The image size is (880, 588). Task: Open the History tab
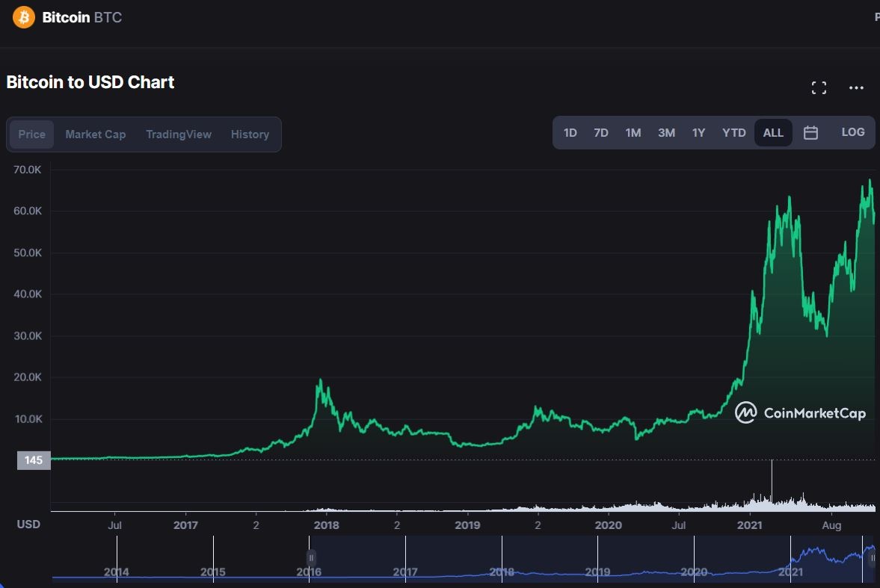[250, 134]
